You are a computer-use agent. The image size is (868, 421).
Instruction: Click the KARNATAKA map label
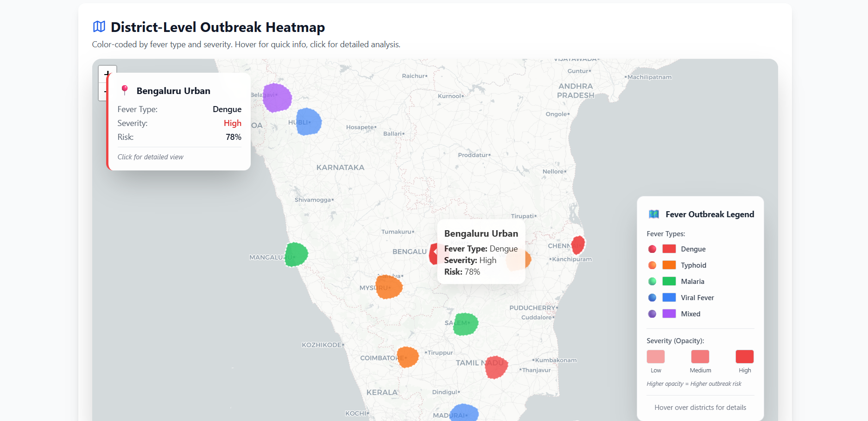tap(340, 168)
